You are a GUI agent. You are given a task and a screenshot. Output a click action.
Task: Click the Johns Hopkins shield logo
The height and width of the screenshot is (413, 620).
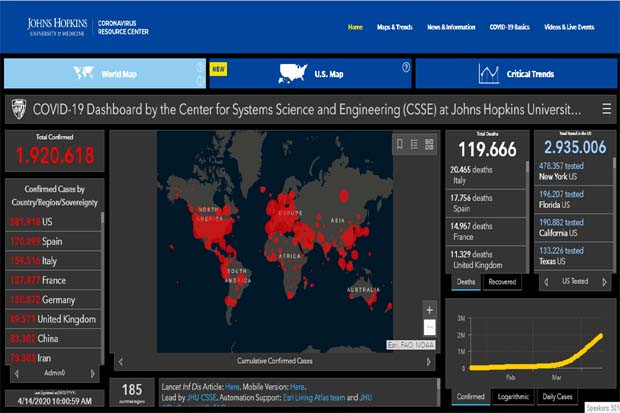pos(19,109)
